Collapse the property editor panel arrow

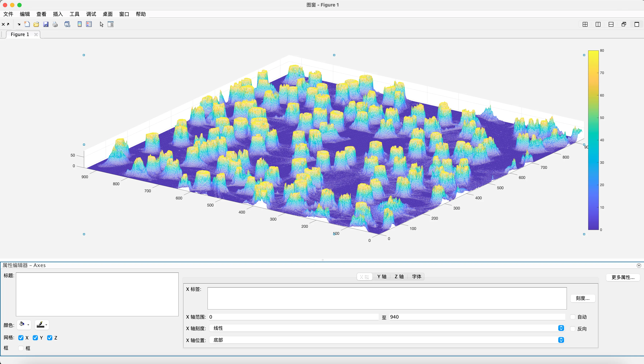pyautogui.click(x=639, y=265)
